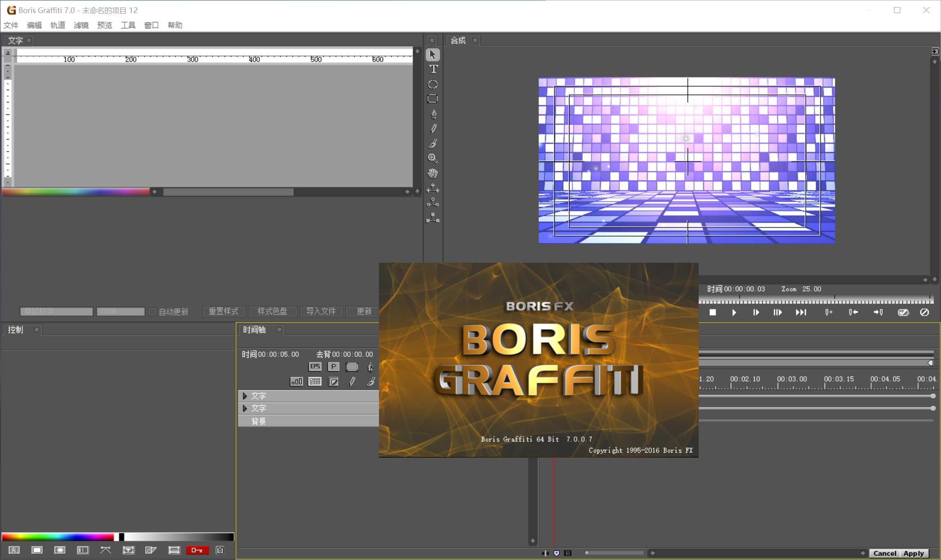941x560 pixels.
Task: Open the 文件 menu
Action: coord(11,25)
